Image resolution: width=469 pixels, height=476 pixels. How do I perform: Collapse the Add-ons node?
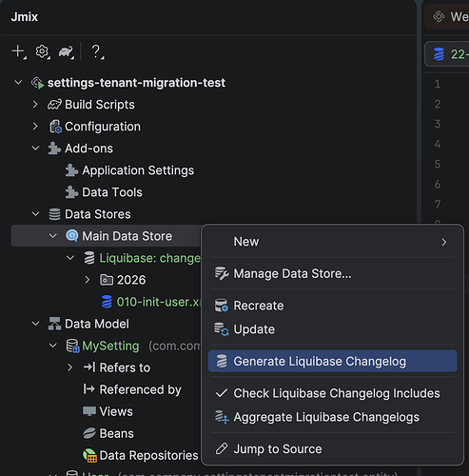pos(35,149)
